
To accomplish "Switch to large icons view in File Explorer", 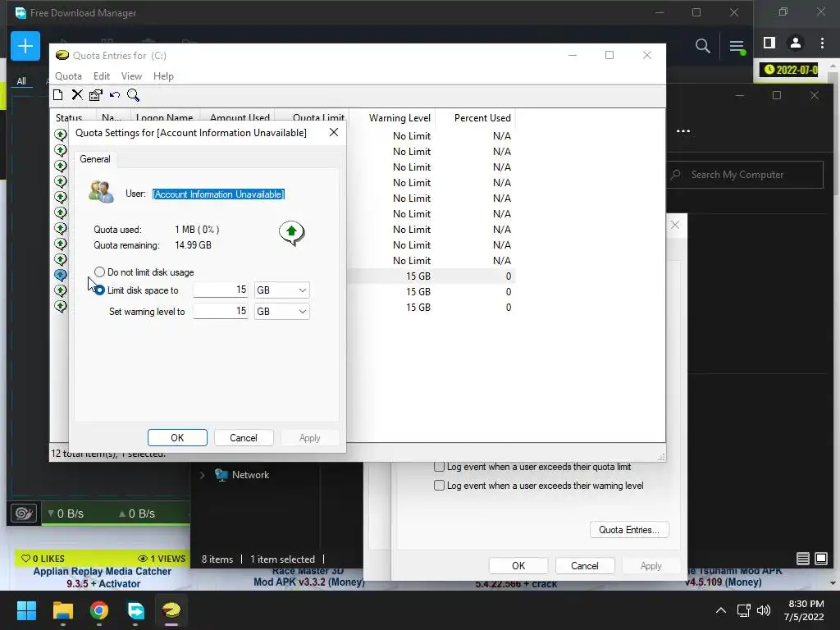I will (x=820, y=559).
